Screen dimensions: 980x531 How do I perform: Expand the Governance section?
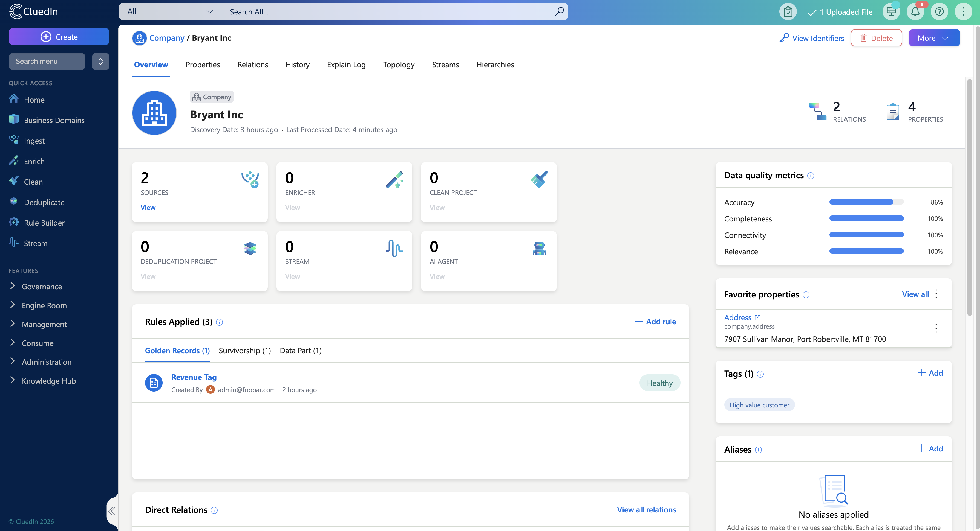(x=41, y=286)
